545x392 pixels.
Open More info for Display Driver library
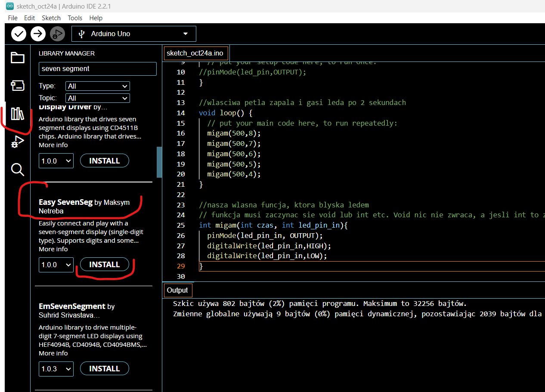pyautogui.click(x=53, y=145)
